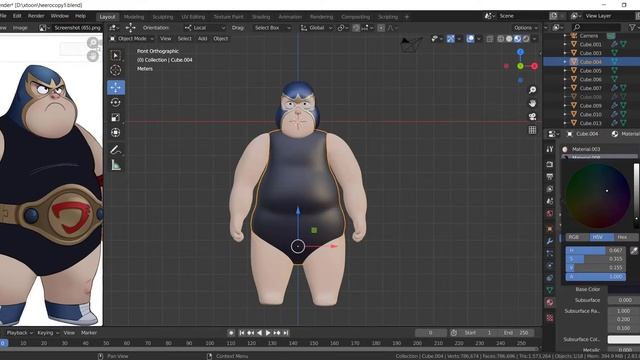
Task: Open the Object Data properties green triangle tab
Action: 550,290
